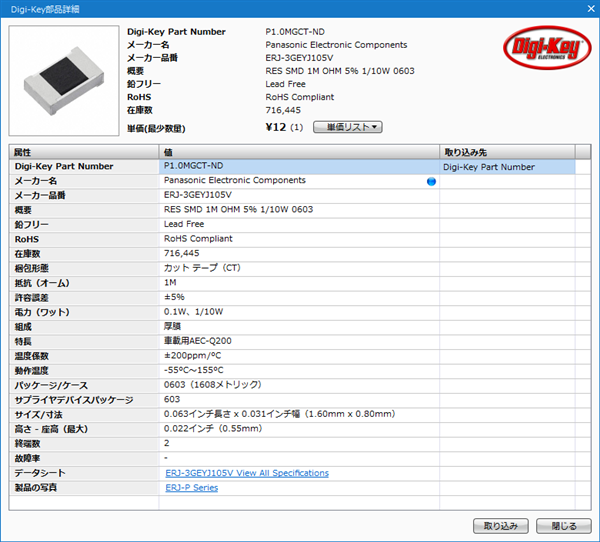Click the Digi-Key Part Number import target cell

coord(507,167)
